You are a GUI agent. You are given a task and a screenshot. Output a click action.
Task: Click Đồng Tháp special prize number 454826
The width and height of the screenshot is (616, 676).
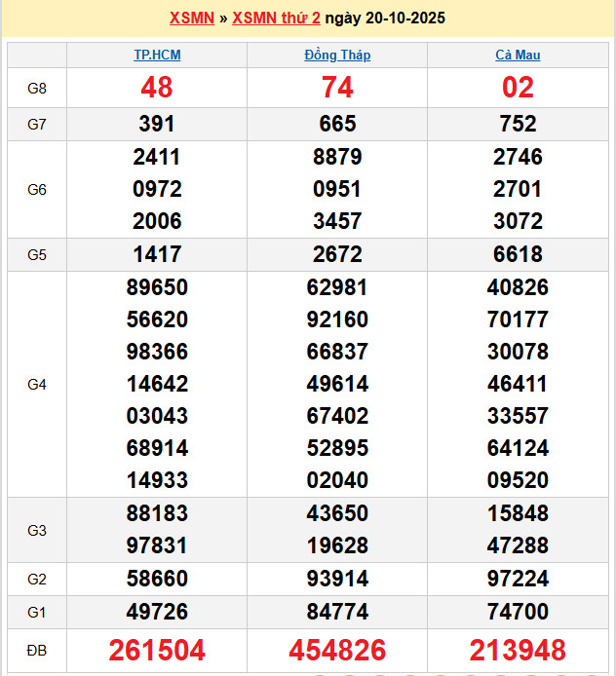337,651
